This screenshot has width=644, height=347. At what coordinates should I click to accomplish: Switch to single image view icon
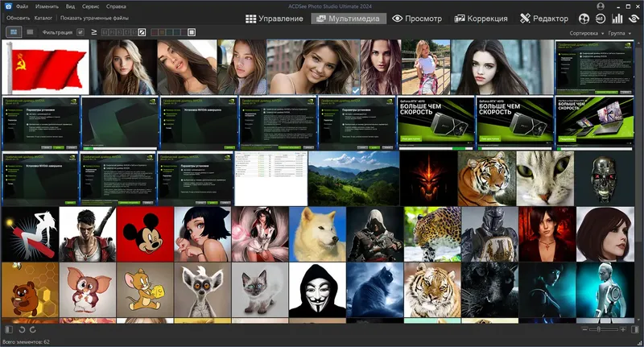(30, 32)
